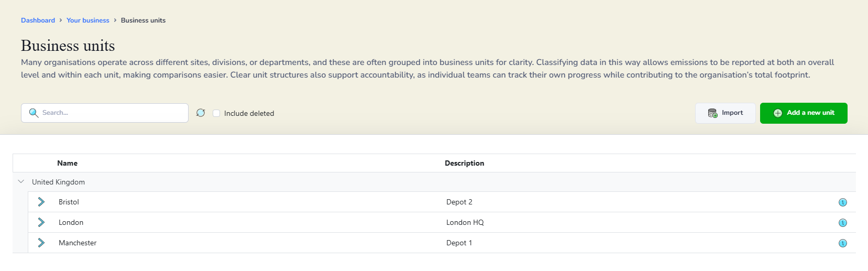Select the Manchester unit name

[x=78, y=243]
